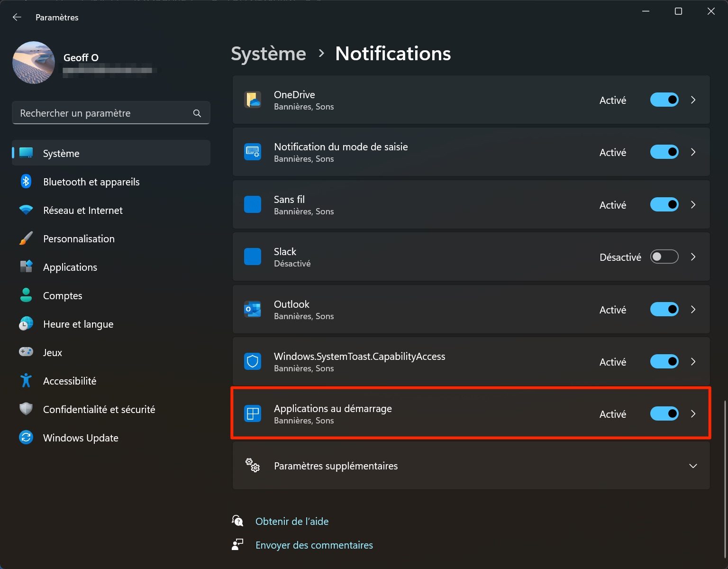
Task: Click the Obtenir de l'aide link
Action: (292, 522)
